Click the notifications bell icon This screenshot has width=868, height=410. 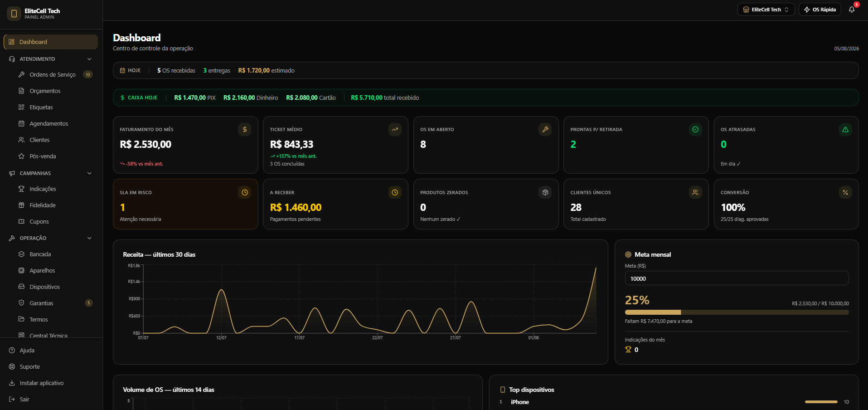852,10
